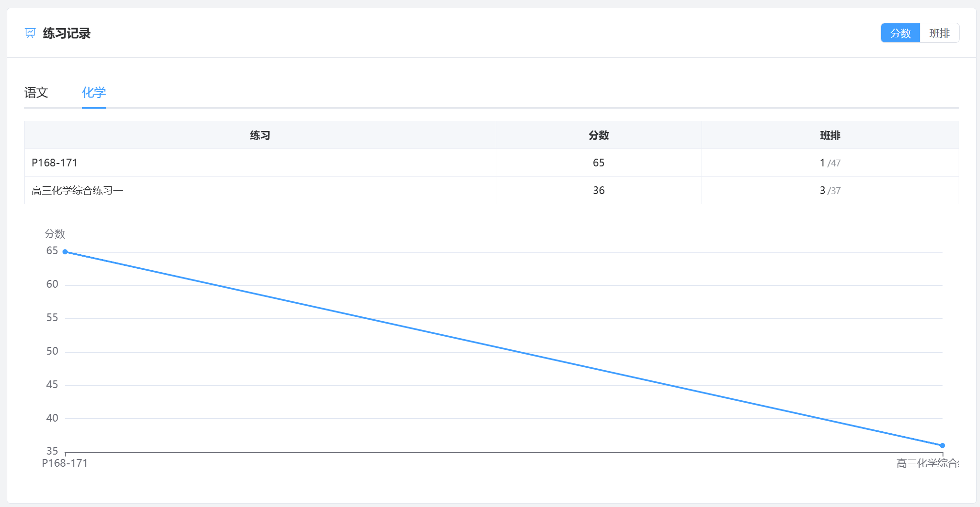Click the score 36 table cell

(599, 190)
